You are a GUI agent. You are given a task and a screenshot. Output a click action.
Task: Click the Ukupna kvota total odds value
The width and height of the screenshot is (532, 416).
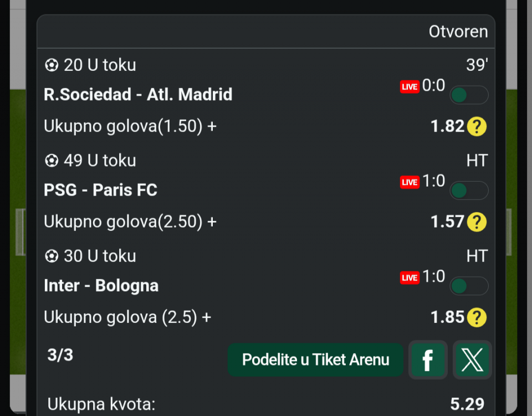(x=467, y=404)
